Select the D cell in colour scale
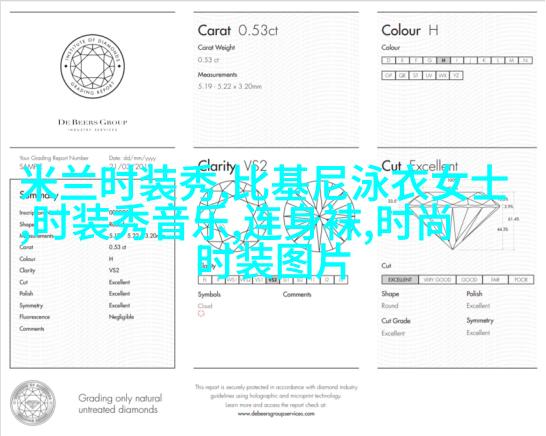Image resolution: width=546 pixels, height=436 pixels. 389,60
